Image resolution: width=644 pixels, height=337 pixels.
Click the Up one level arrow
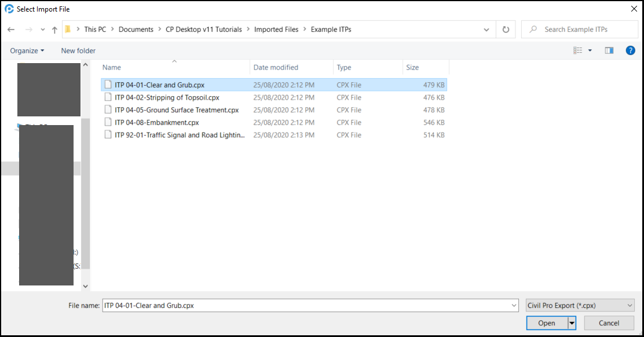[x=54, y=30]
